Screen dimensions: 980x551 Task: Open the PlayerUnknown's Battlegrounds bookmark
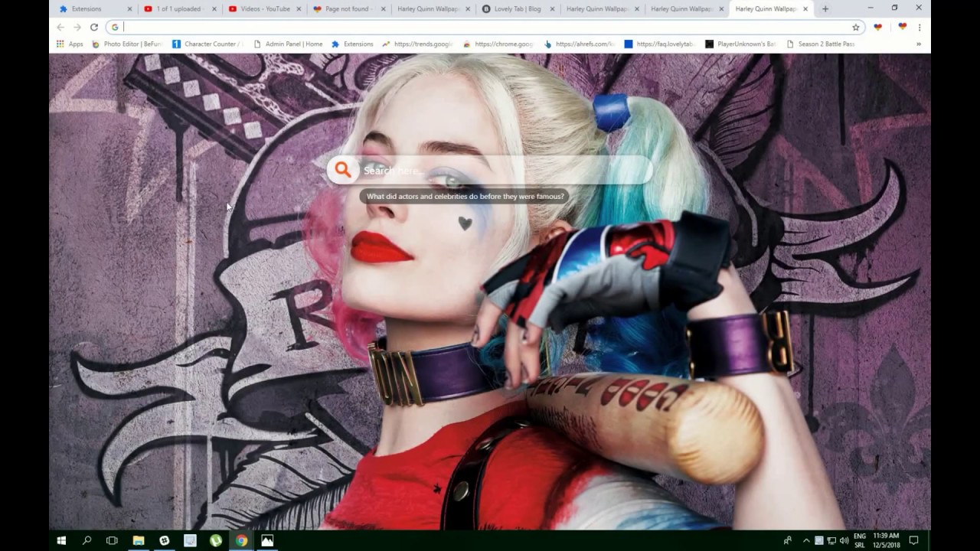click(740, 44)
